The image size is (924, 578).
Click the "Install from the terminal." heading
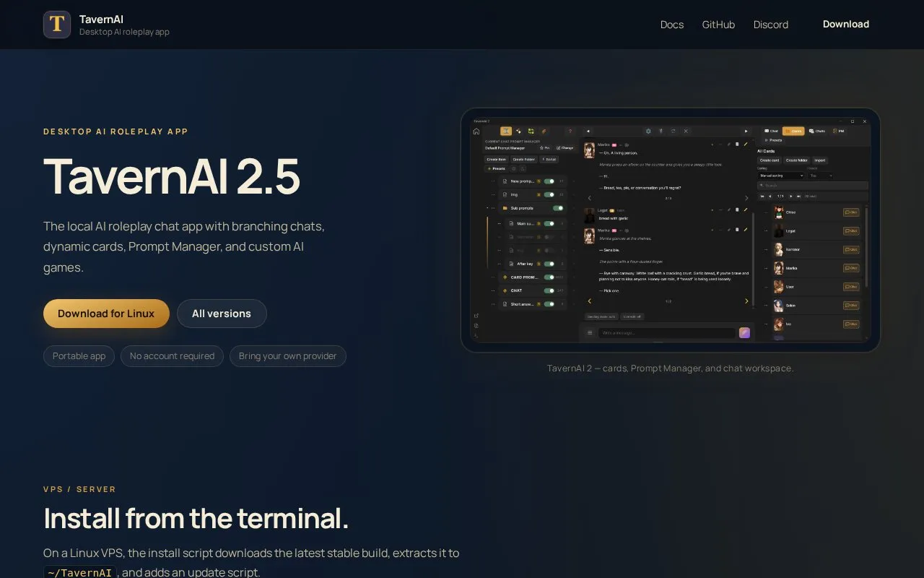[196, 519]
